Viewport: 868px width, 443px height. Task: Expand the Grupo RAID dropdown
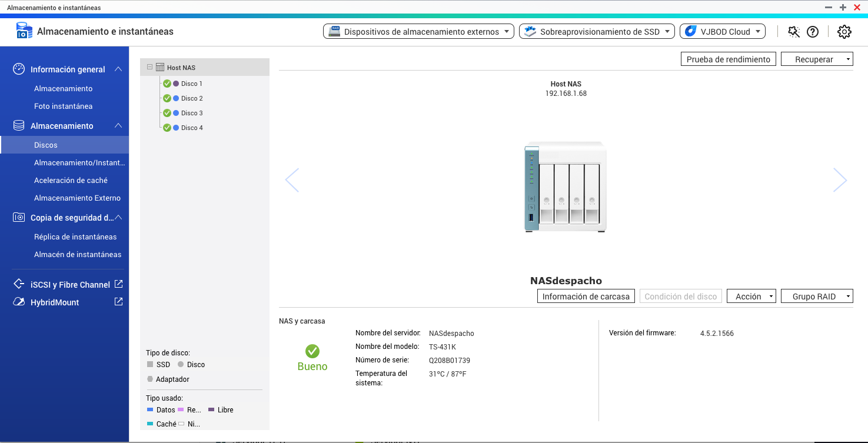[x=816, y=297]
